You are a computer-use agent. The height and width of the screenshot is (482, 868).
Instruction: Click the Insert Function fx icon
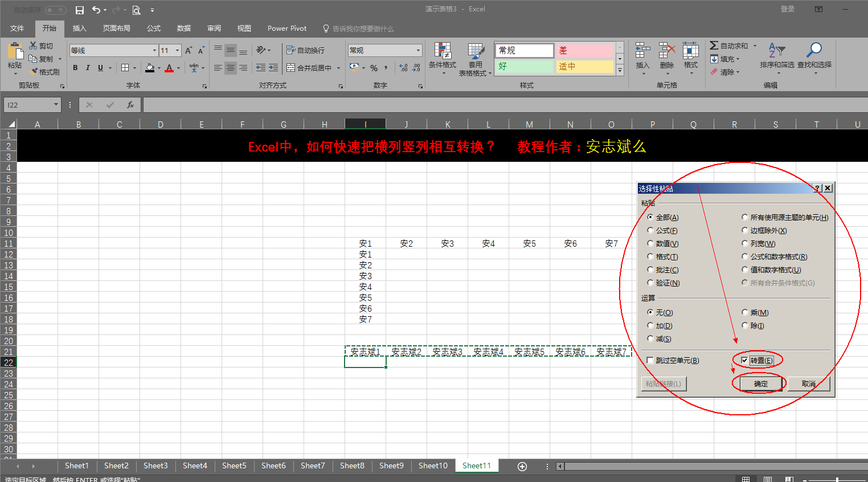click(130, 105)
